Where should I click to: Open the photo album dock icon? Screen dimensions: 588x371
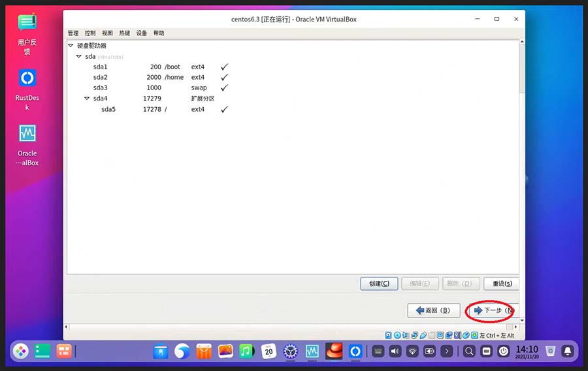(x=225, y=351)
